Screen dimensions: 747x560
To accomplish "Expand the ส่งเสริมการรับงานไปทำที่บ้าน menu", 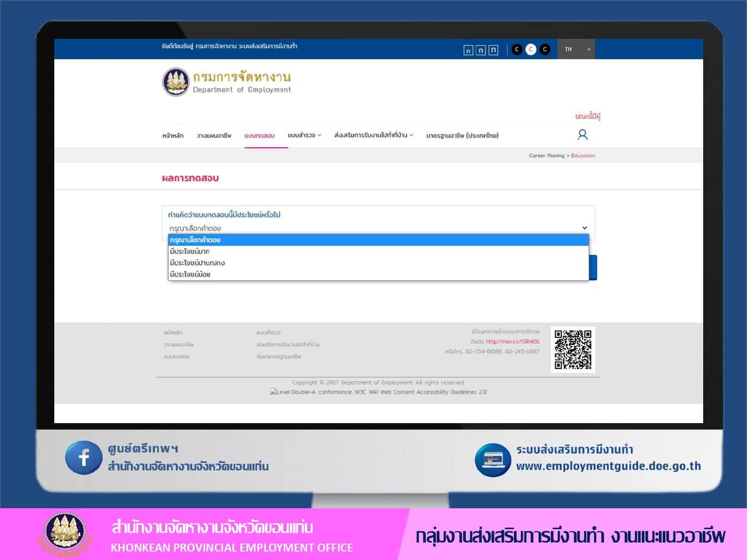I will (x=373, y=135).
